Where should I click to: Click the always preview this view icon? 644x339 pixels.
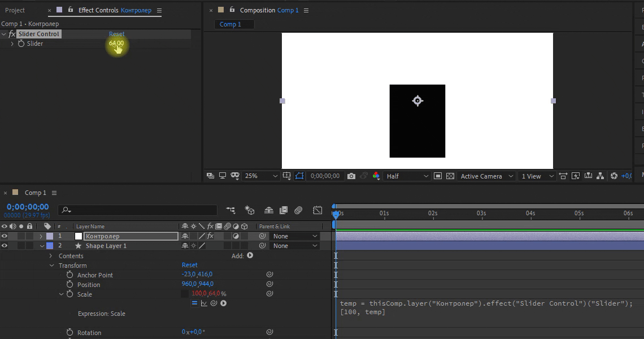[210, 176]
